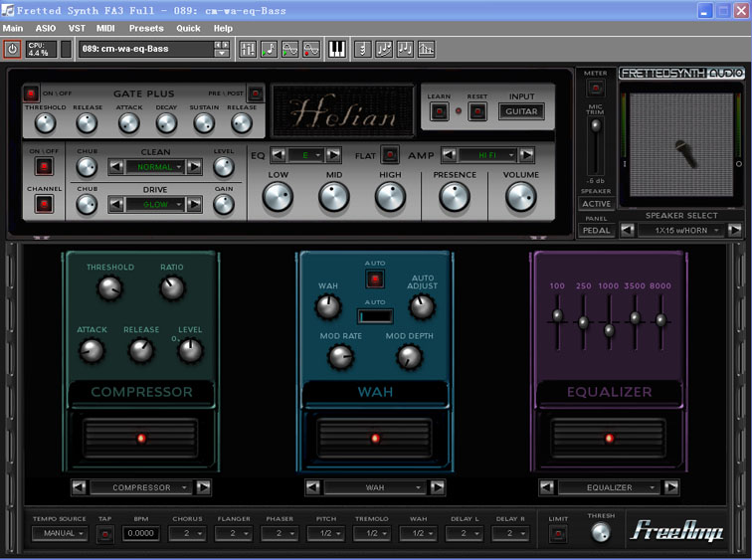Click the wave recorder icon with the red dot
The width and height of the screenshot is (752, 560).
click(x=311, y=49)
